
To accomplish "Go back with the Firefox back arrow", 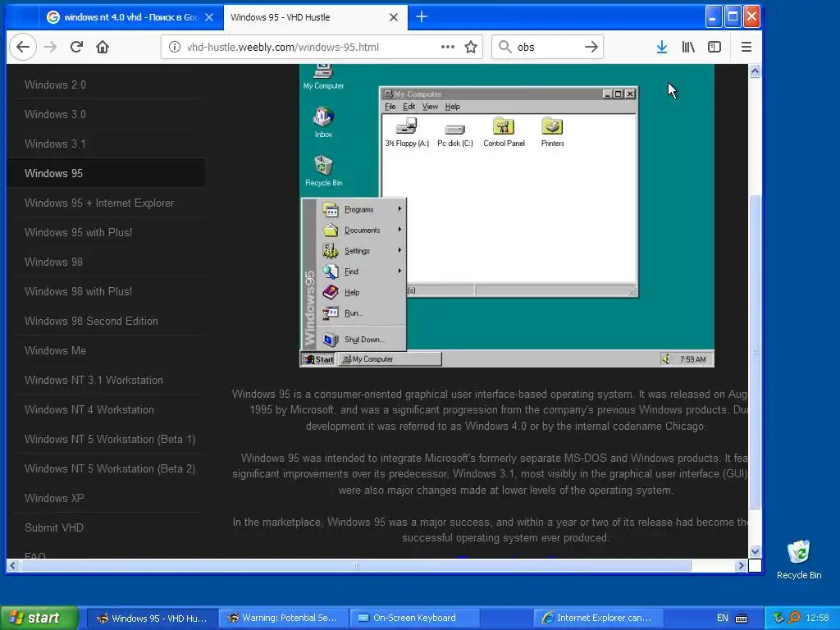I will coord(22,47).
